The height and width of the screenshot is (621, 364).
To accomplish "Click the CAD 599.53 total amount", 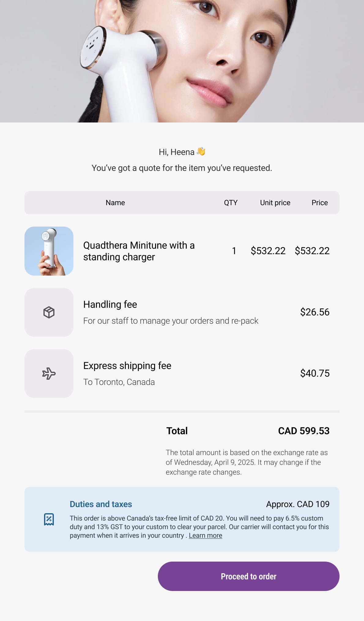I will pos(303,431).
